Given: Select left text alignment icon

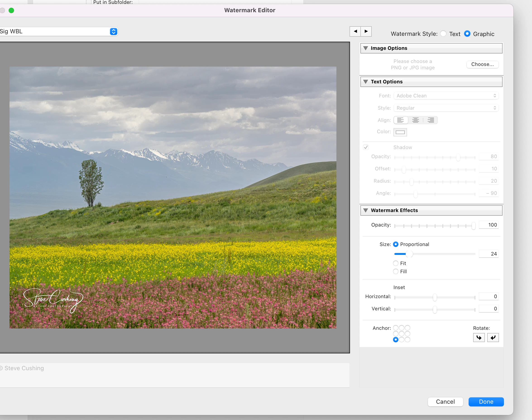Looking at the screenshot, I should coord(400,120).
